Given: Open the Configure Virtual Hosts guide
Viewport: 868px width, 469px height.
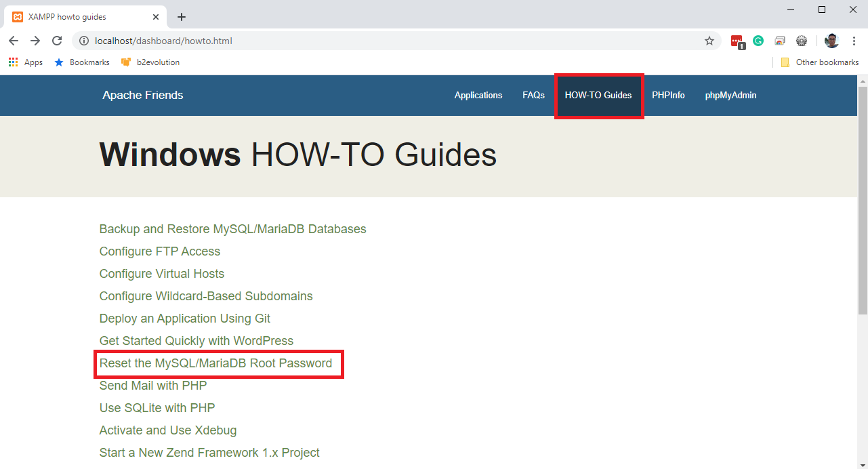Looking at the screenshot, I should pyautogui.click(x=162, y=274).
